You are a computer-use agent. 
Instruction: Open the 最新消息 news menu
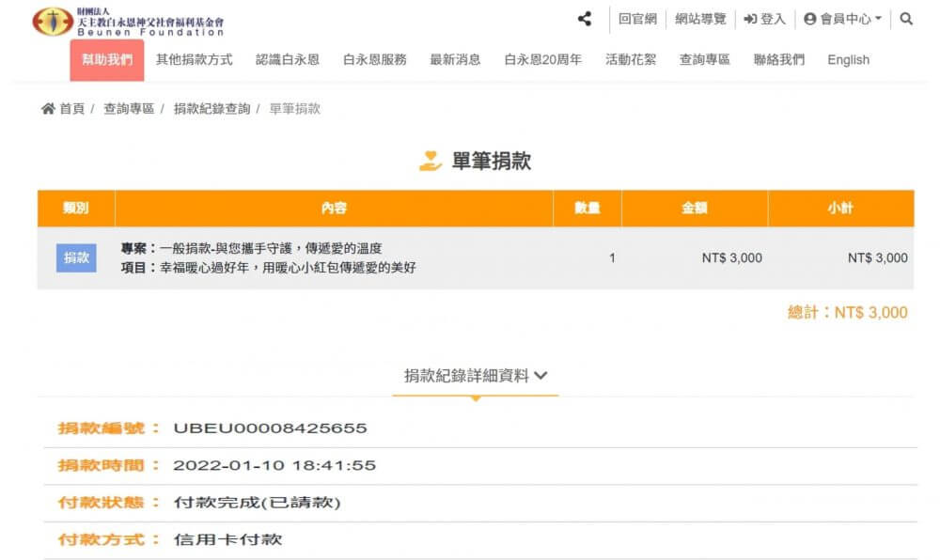click(455, 60)
